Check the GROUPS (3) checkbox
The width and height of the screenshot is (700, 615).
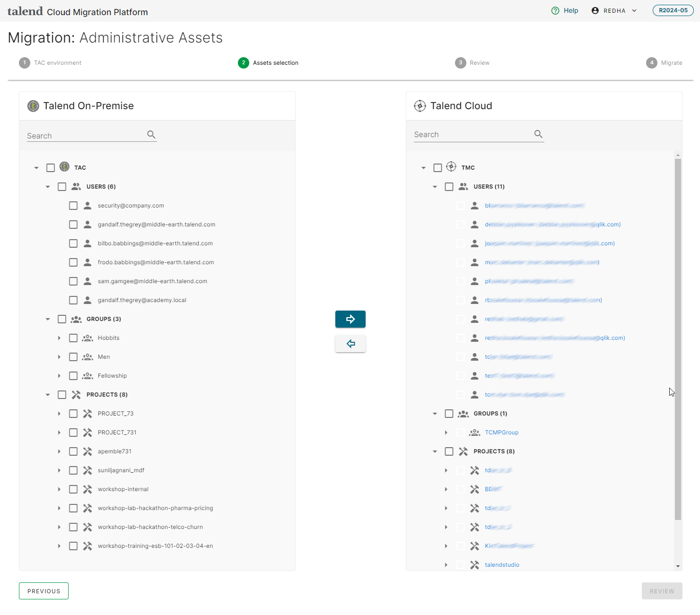tap(62, 319)
